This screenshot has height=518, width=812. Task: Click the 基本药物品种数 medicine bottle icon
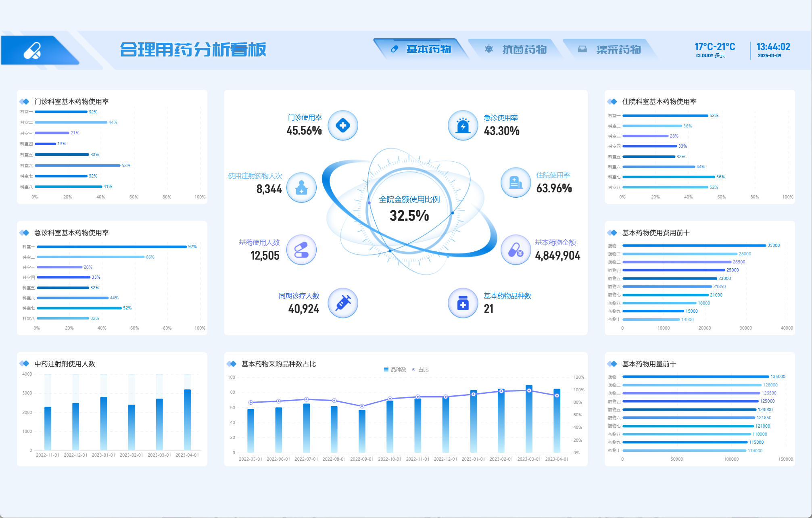point(463,303)
